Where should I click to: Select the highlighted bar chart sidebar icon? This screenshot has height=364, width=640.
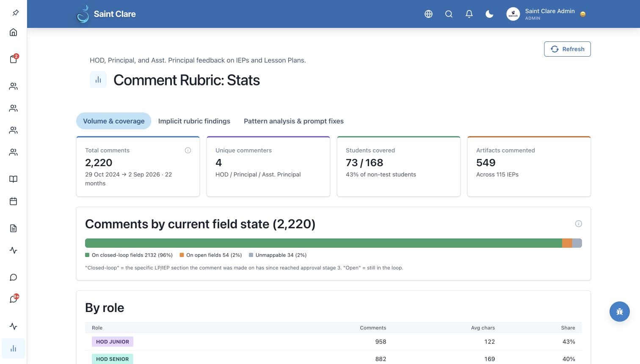click(x=14, y=348)
